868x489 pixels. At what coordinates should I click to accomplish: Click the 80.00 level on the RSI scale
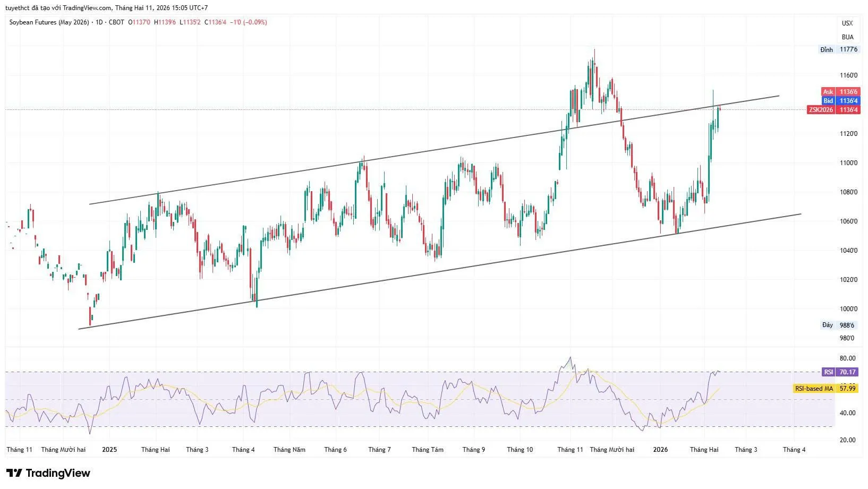coord(847,358)
